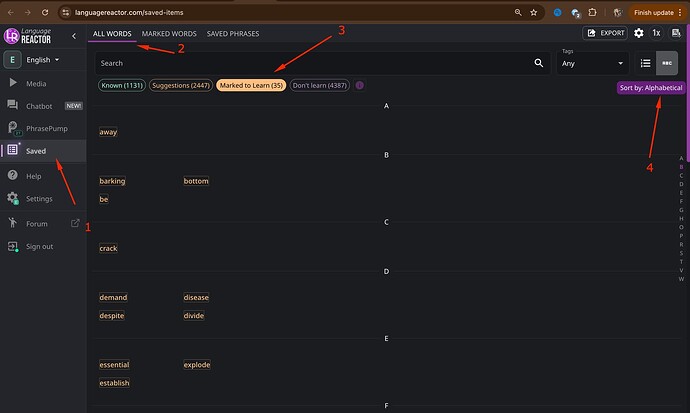690x413 pixels.
Task: Click the Export button
Action: click(605, 33)
